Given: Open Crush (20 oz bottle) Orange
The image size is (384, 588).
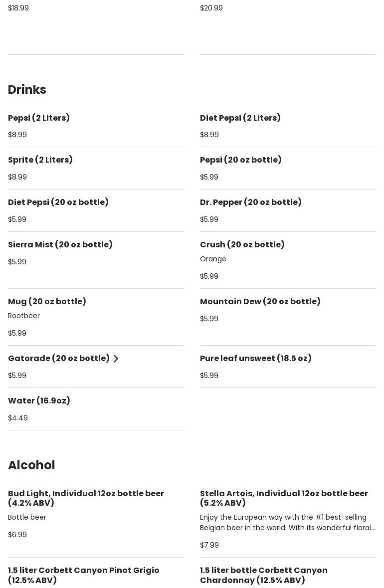Looking at the screenshot, I should pyautogui.click(x=242, y=245).
